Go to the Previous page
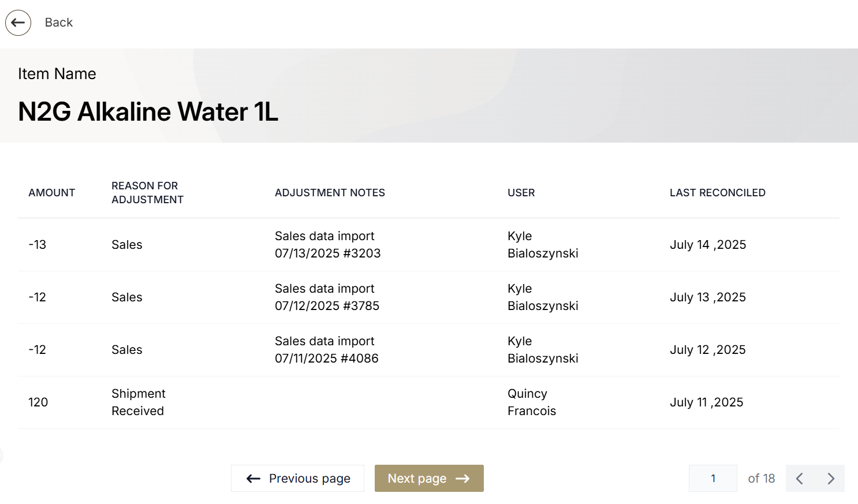The width and height of the screenshot is (858, 504). click(297, 479)
